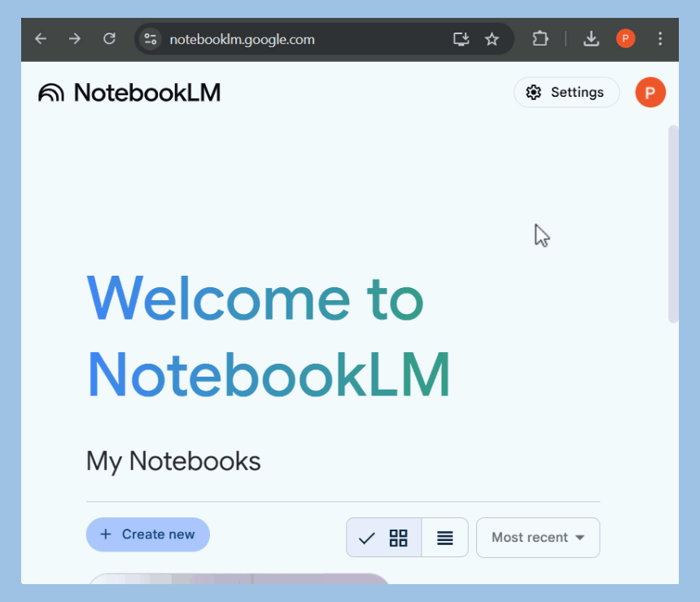Click the Create new notebook button
The image size is (700, 602).
tap(147, 534)
